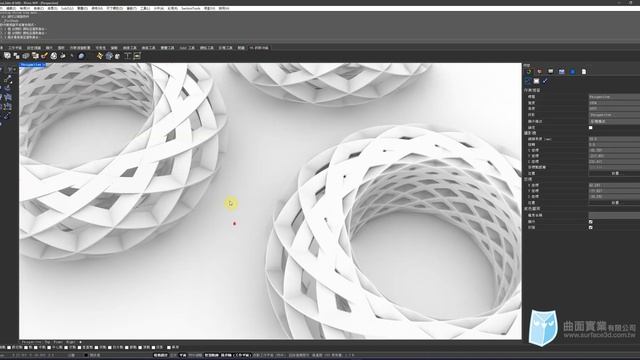
Task: Click the 檔案名稱 field under 底色圖案
Action: [x=614, y=215]
